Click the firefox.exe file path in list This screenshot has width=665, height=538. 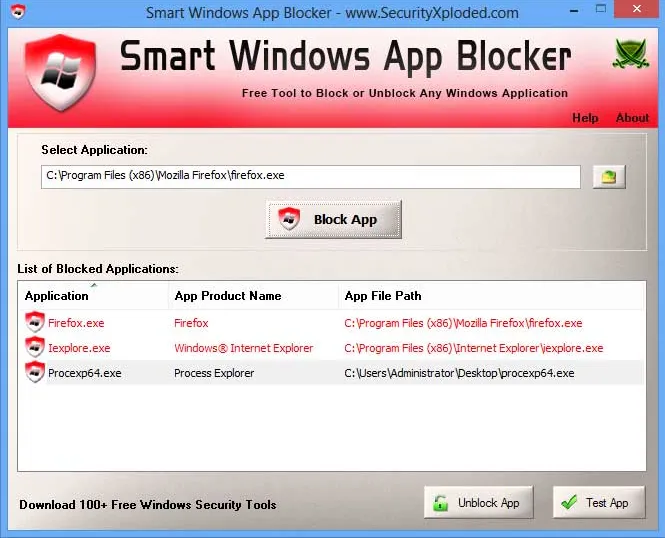pos(463,323)
